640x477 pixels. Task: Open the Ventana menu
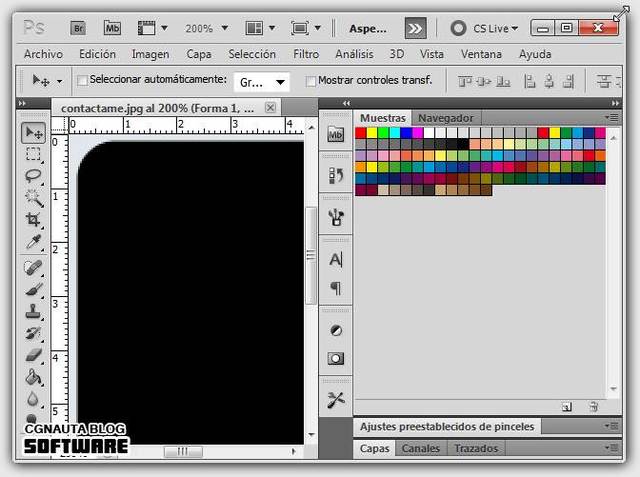pyautogui.click(x=481, y=54)
